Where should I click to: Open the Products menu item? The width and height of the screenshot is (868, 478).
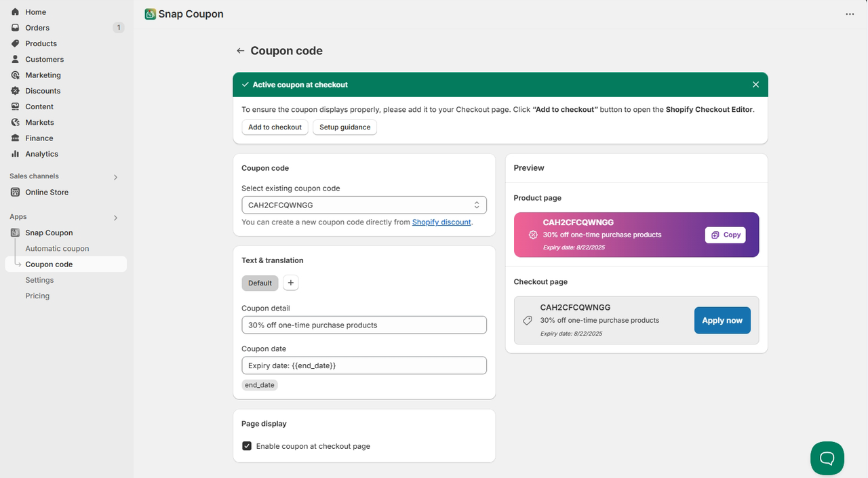[41, 43]
